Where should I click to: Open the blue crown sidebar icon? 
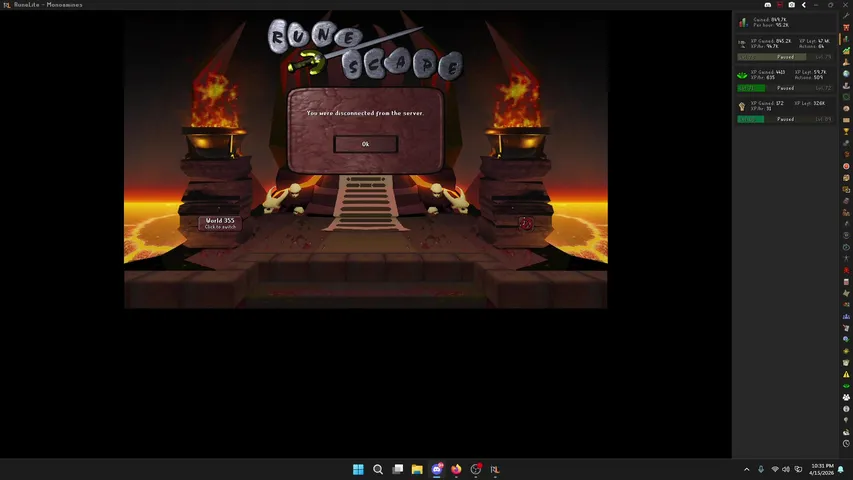pyautogui.click(x=846, y=316)
